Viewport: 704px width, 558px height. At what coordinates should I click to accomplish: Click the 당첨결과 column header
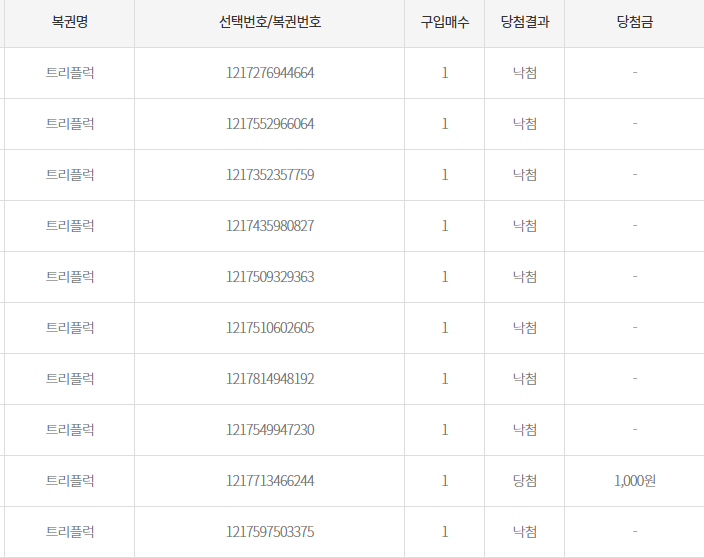pyautogui.click(x=525, y=22)
